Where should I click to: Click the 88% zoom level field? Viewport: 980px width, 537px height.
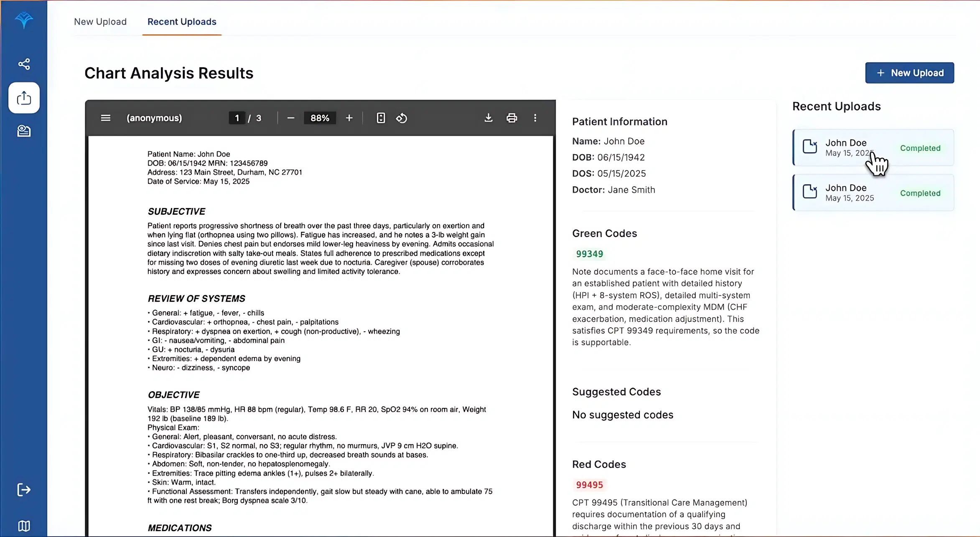coord(320,118)
